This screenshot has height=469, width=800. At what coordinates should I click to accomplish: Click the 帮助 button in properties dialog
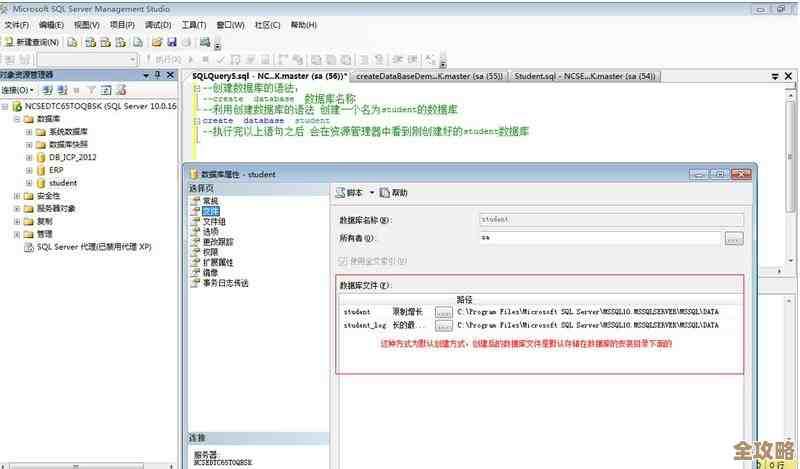pos(394,193)
